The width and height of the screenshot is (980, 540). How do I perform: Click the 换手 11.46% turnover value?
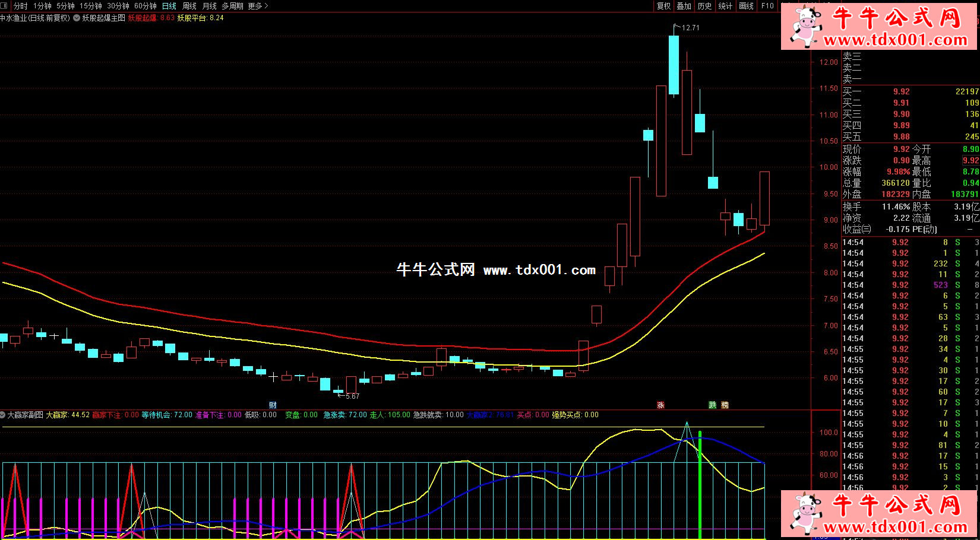coord(896,207)
